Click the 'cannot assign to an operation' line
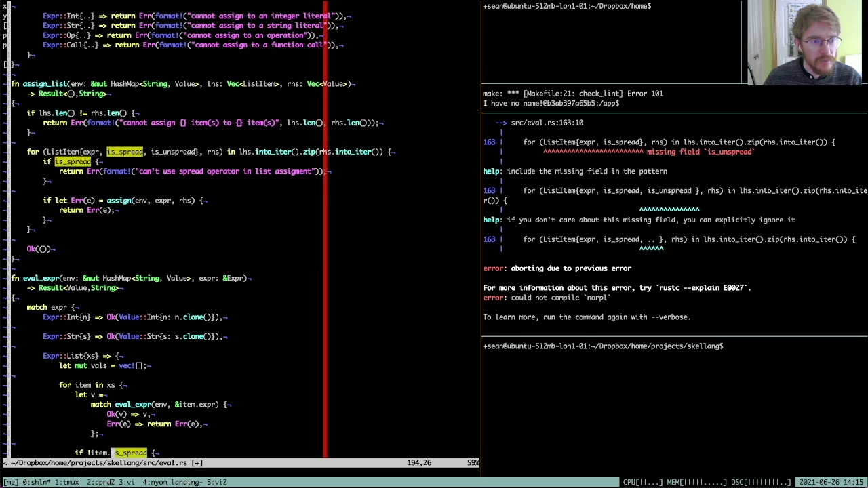The height and width of the screenshot is (488, 868). pyautogui.click(x=183, y=35)
